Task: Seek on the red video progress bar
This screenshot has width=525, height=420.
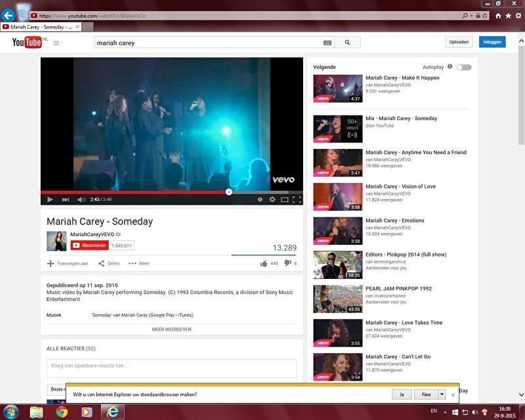Action: pyautogui.click(x=131, y=192)
